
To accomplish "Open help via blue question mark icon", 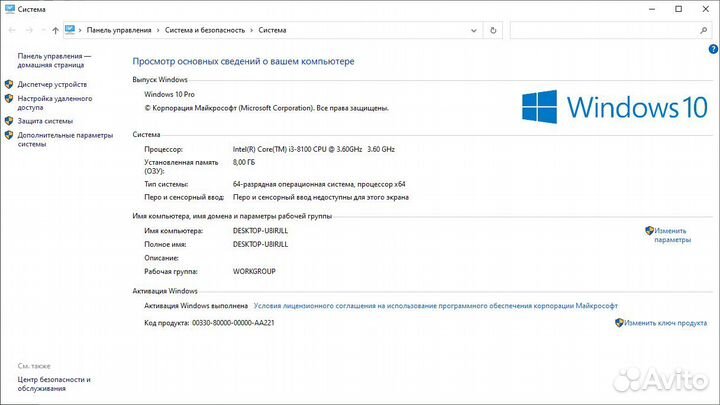I will (712, 48).
